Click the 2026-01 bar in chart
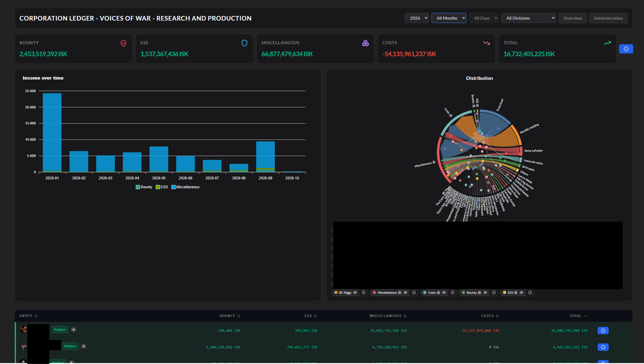 [x=52, y=132]
